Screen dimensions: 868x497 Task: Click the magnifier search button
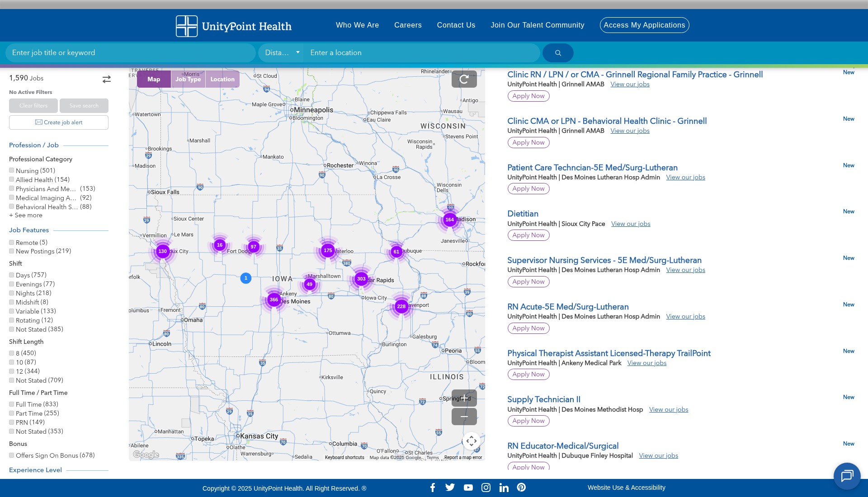point(558,53)
